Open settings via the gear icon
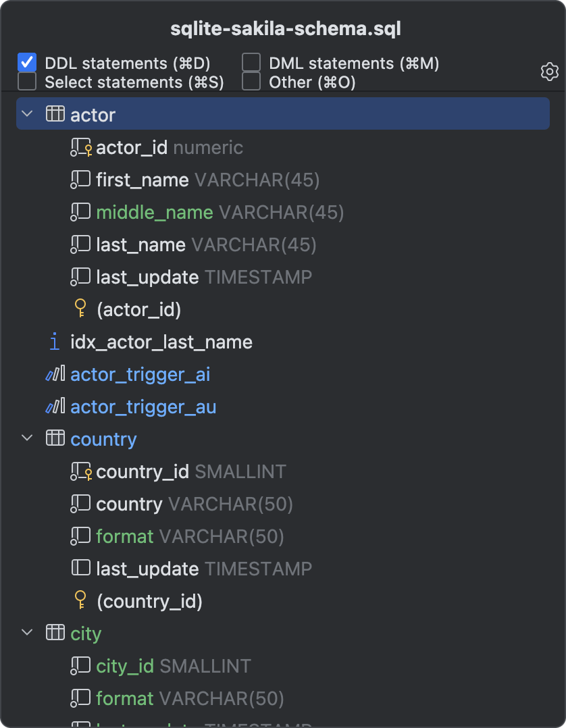This screenshot has height=728, width=566. [x=549, y=72]
